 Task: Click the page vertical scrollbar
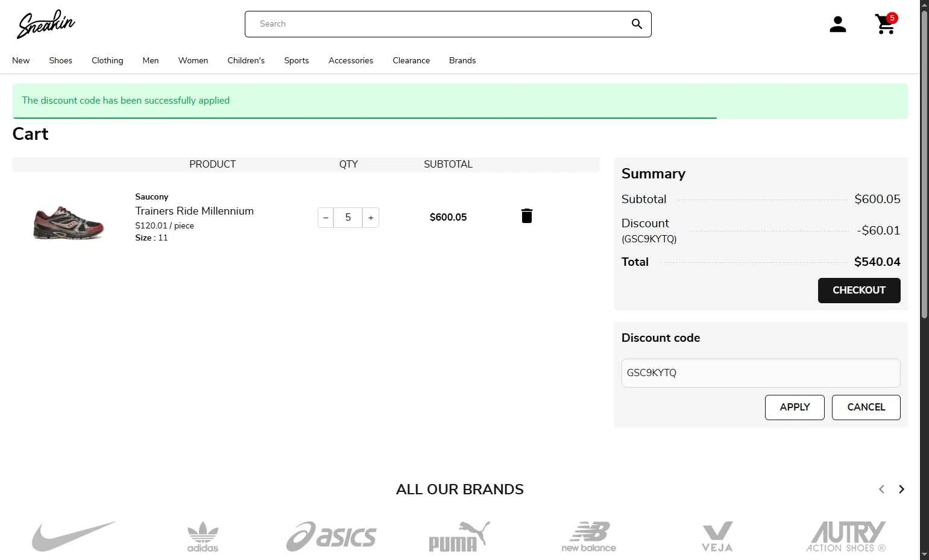pyautogui.click(x=925, y=164)
